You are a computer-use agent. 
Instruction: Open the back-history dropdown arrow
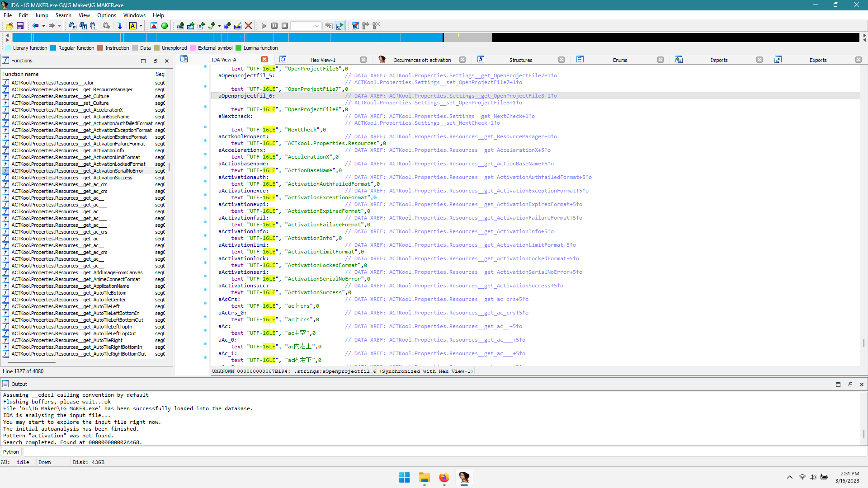click(x=43, y=26)
